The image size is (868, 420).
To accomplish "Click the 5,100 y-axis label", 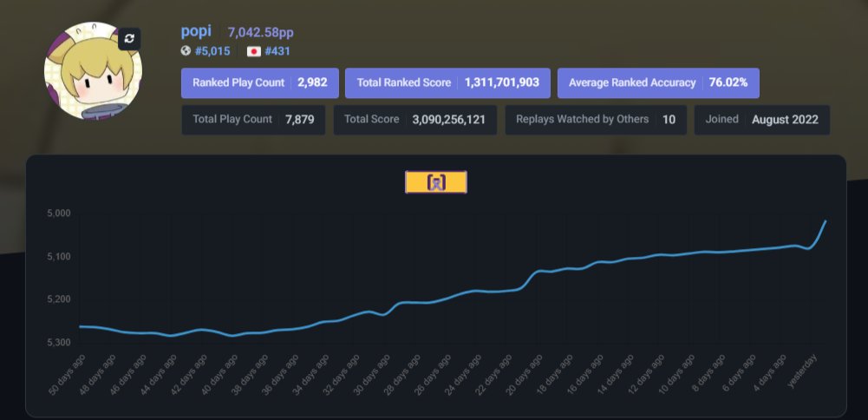I will [59, 257].
